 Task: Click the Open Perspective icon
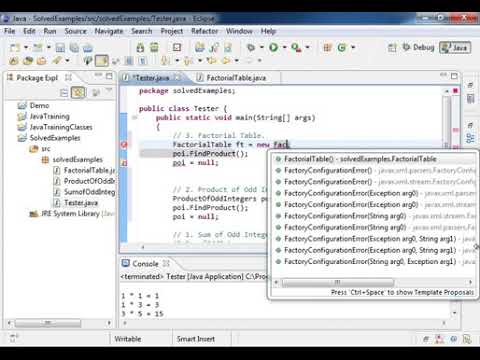click(392, 47)
